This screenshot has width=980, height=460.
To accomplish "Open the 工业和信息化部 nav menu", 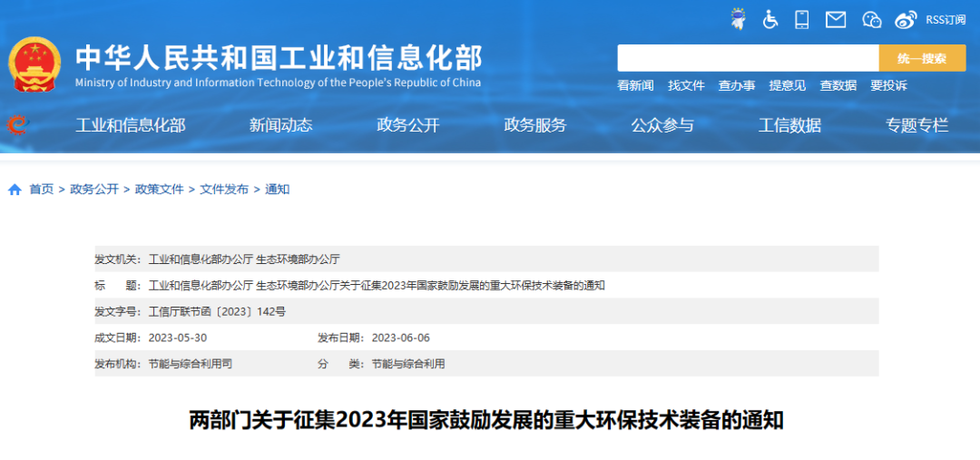I will tap(130, 125).
